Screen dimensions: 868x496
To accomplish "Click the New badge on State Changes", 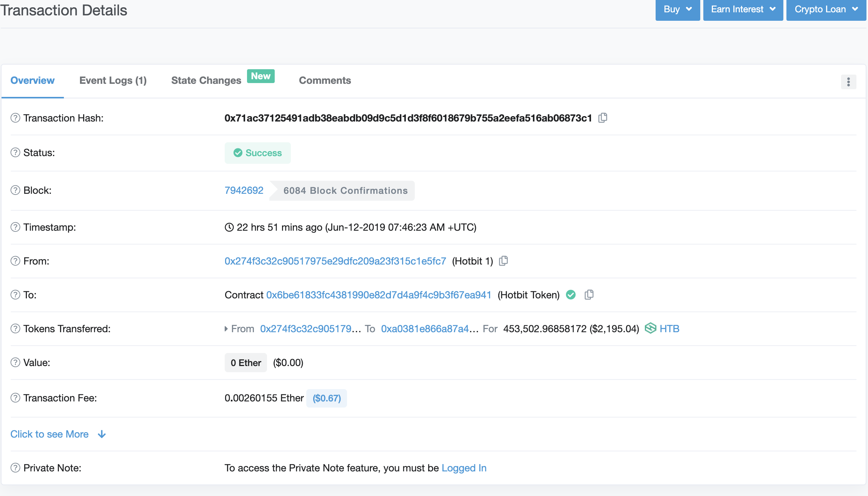I will coord(261,76).
